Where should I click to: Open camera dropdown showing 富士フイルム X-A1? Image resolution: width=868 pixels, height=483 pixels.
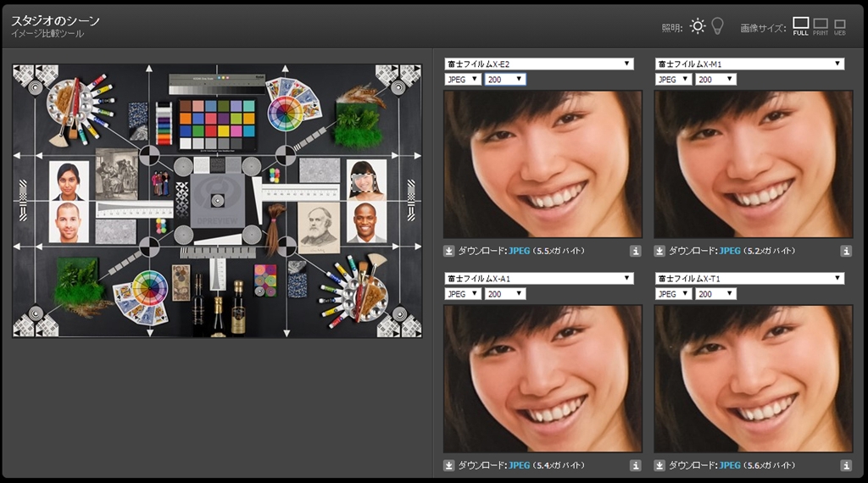click(538, 278)
